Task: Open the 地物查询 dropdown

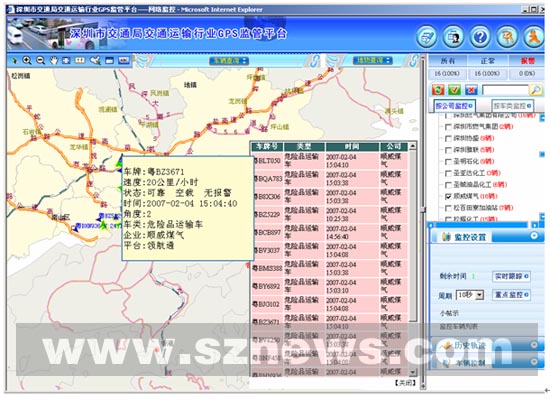Action: point(373,60)
